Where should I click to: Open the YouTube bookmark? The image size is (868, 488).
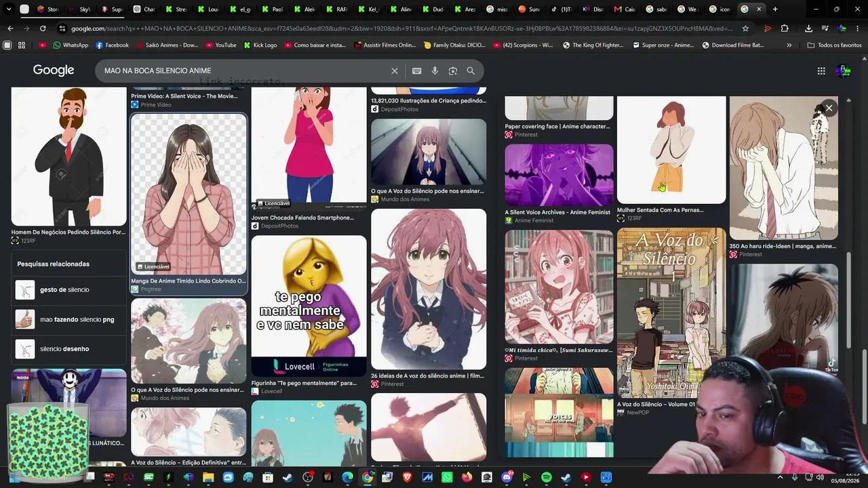220,45
